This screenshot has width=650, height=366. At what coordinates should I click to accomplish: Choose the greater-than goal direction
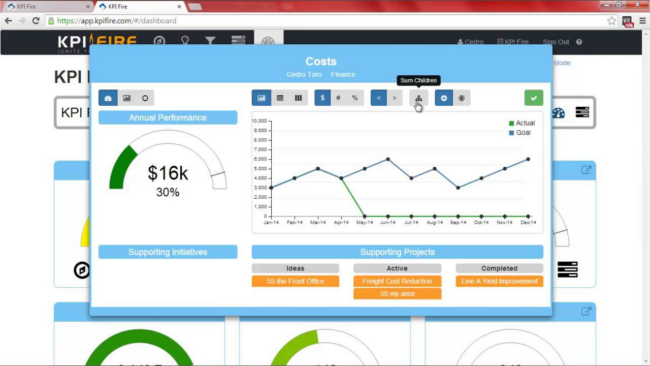point(394,98)
